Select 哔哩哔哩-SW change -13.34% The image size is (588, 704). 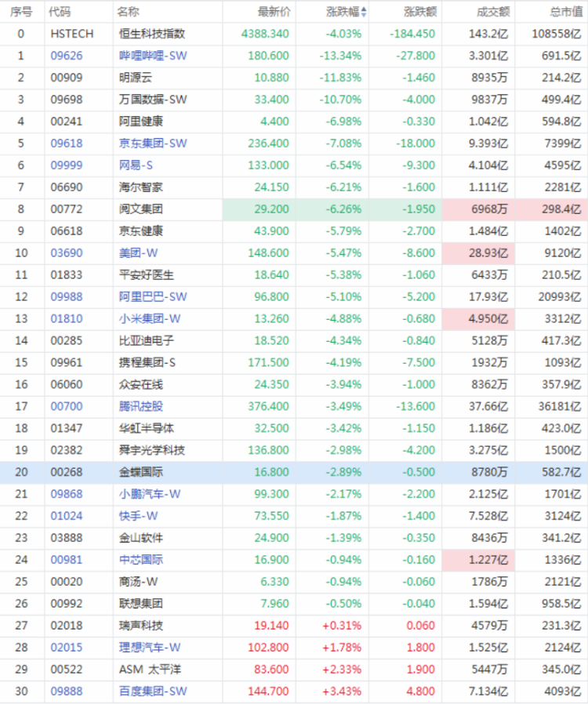341,56
